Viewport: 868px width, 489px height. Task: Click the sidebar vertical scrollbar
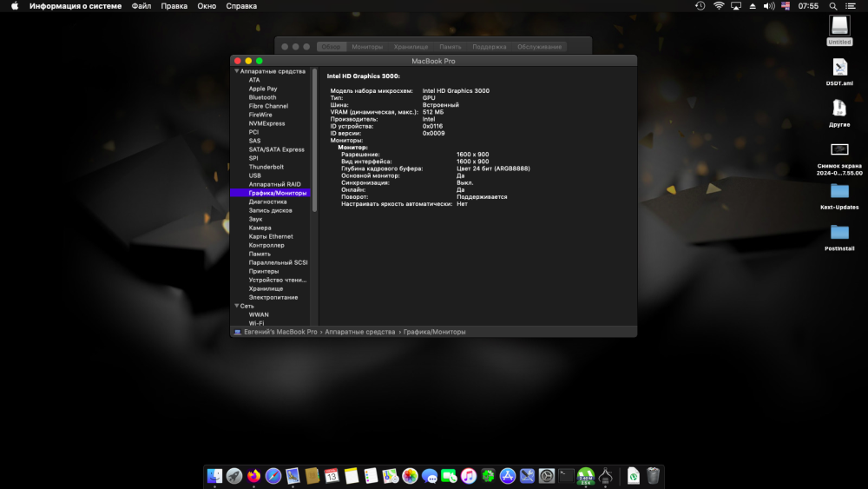coord(314,140)
